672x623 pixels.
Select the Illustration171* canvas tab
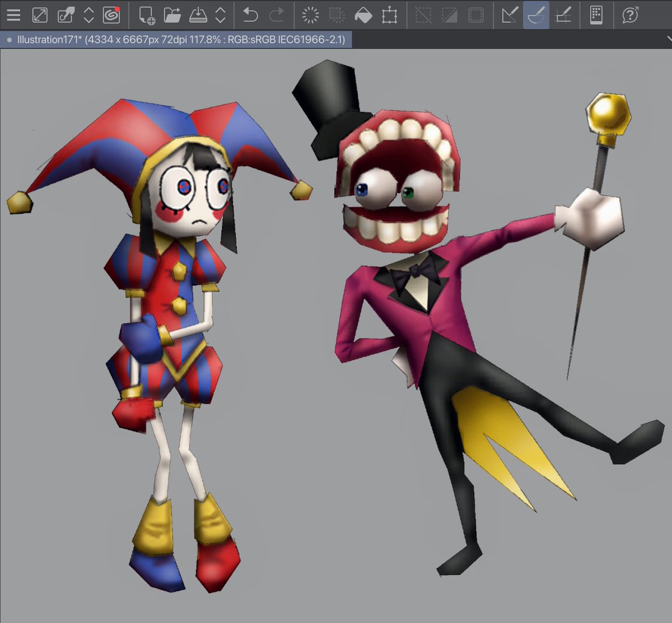[x=176, y=40]
